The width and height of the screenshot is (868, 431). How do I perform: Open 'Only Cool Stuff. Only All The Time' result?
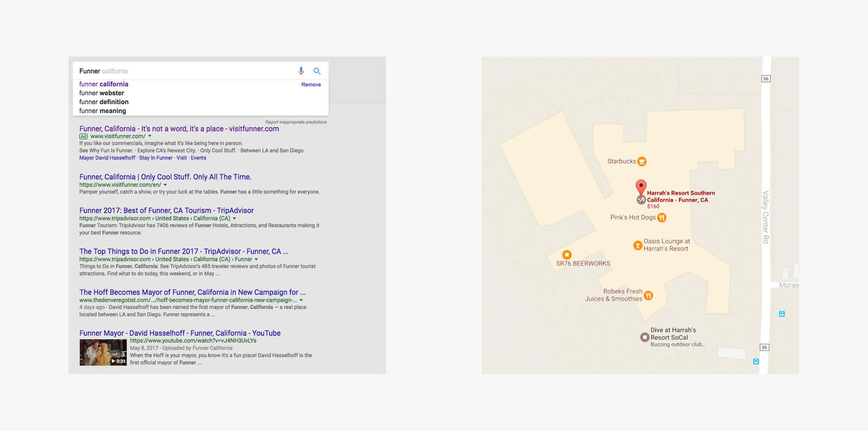click(x=165, y=177)
